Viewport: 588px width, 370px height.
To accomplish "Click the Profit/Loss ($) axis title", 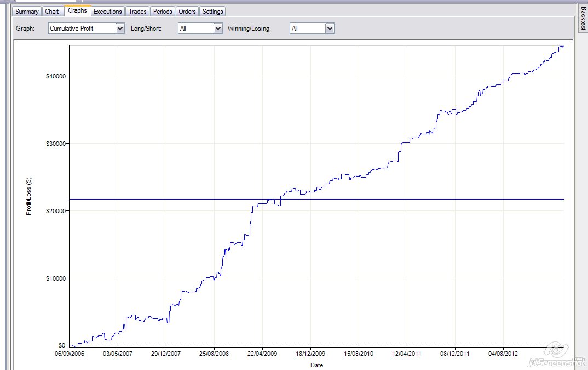I will [x=29, y=196].
